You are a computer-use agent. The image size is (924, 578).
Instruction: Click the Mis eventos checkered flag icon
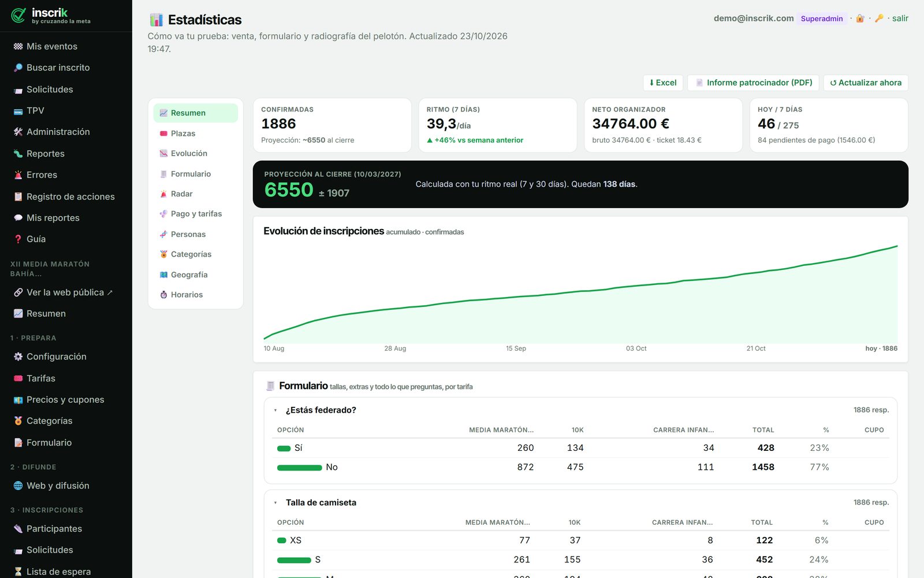pyautogui.click(x=18, y=46)
